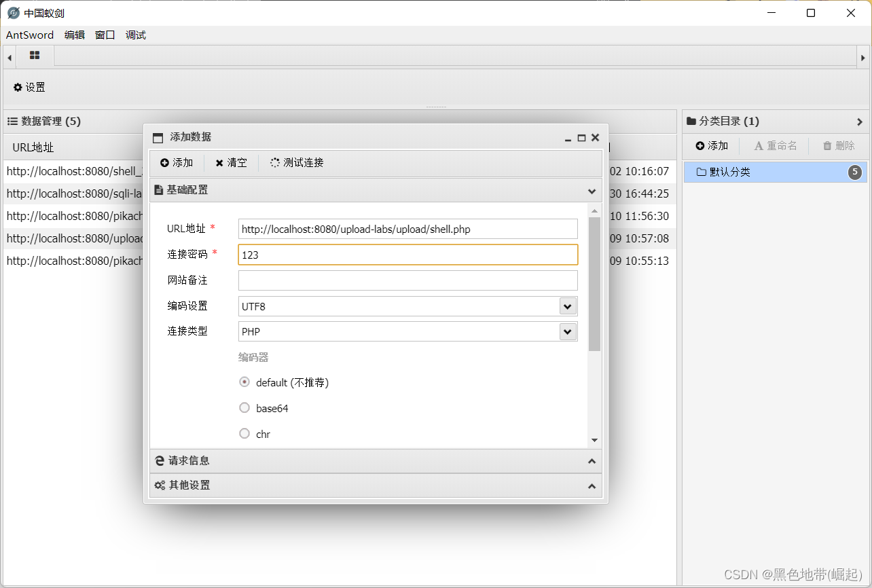Image resolution: width=872 pixels, height=588 pixels.
Task: Open the 调试 menu
Action: tap(136, 35)
